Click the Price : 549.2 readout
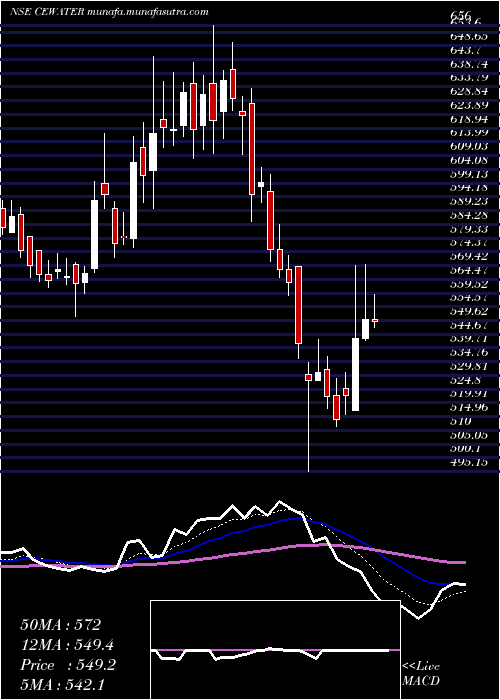The height and width of the screenshot is (700, 500). 68,665
